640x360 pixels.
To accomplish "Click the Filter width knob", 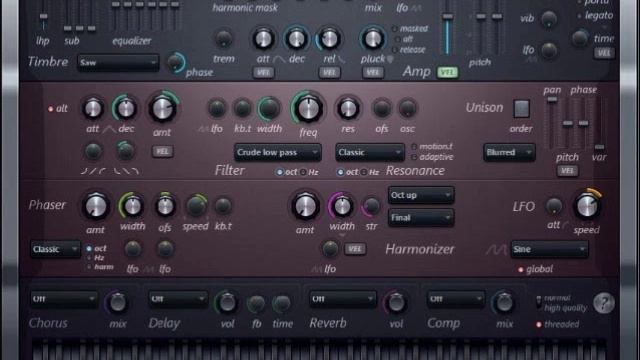I will click(x=269, y=109).
